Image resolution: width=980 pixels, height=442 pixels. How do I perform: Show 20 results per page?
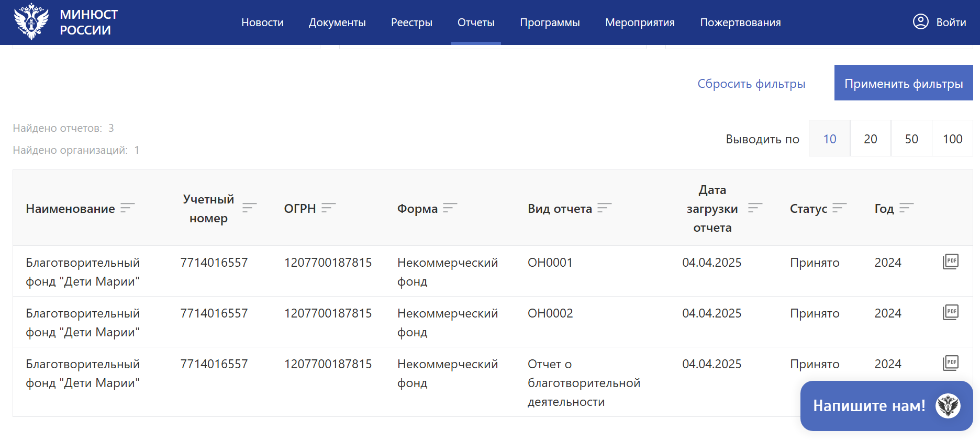point(870,139)
